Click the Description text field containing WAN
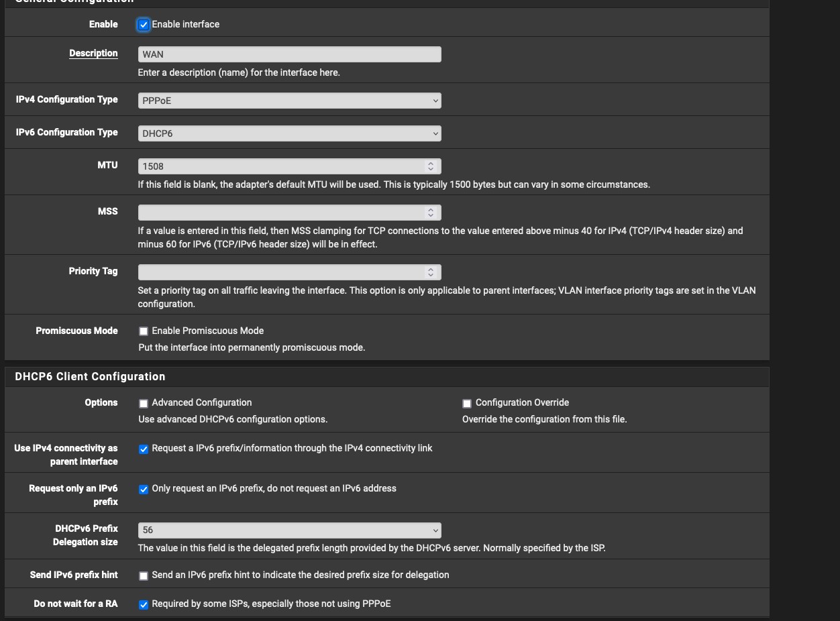Viewport: 840px width, 621px height. point(289,54)
